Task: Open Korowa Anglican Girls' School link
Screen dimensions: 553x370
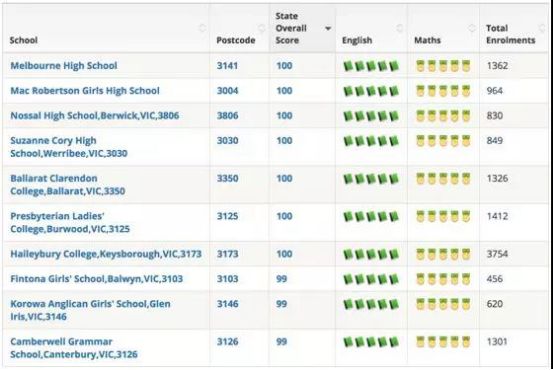Action: tap(90, 310)
